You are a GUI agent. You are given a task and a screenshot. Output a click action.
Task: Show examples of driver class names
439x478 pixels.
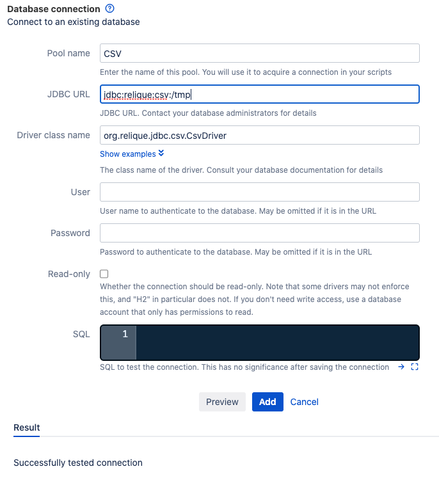128,154
